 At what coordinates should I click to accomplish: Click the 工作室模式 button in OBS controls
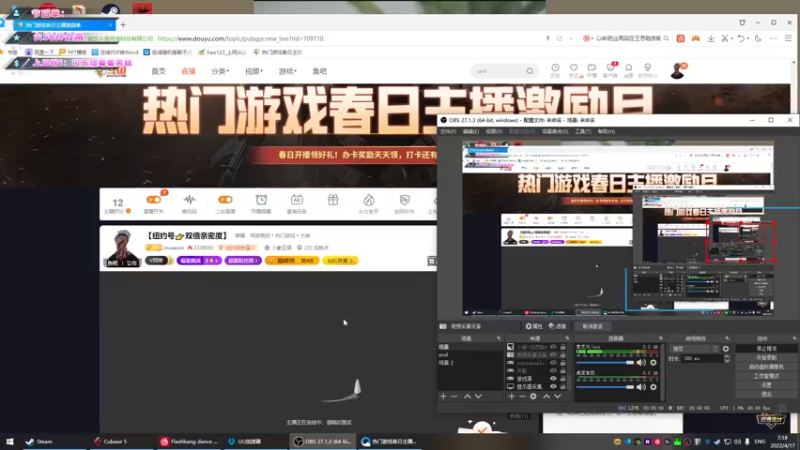coord(766,376)
